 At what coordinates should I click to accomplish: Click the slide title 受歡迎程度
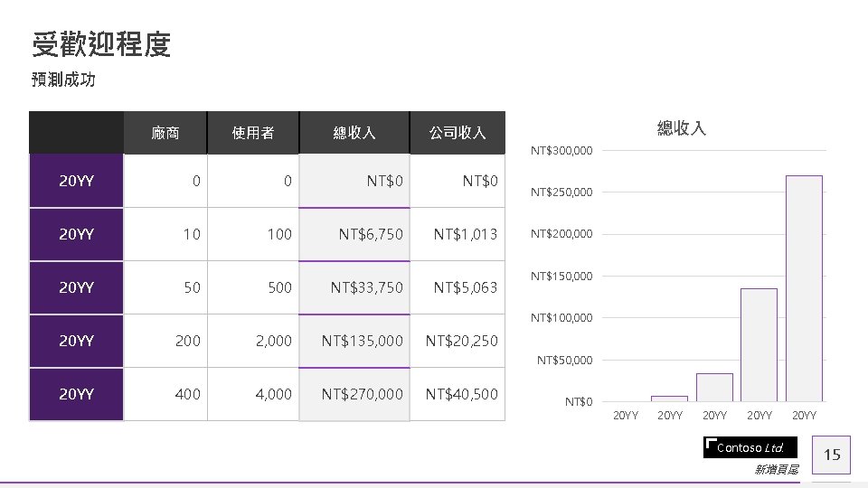point(100,44)
